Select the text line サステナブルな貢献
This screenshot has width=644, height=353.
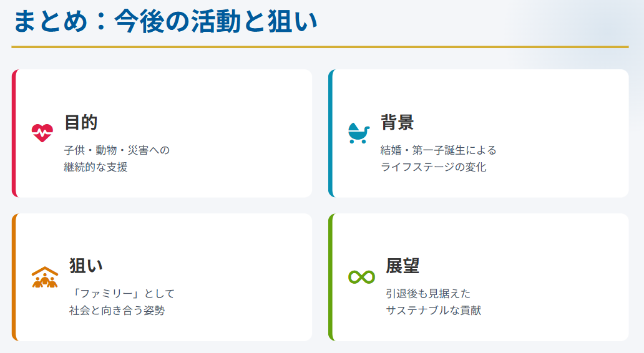pos(434,311)
